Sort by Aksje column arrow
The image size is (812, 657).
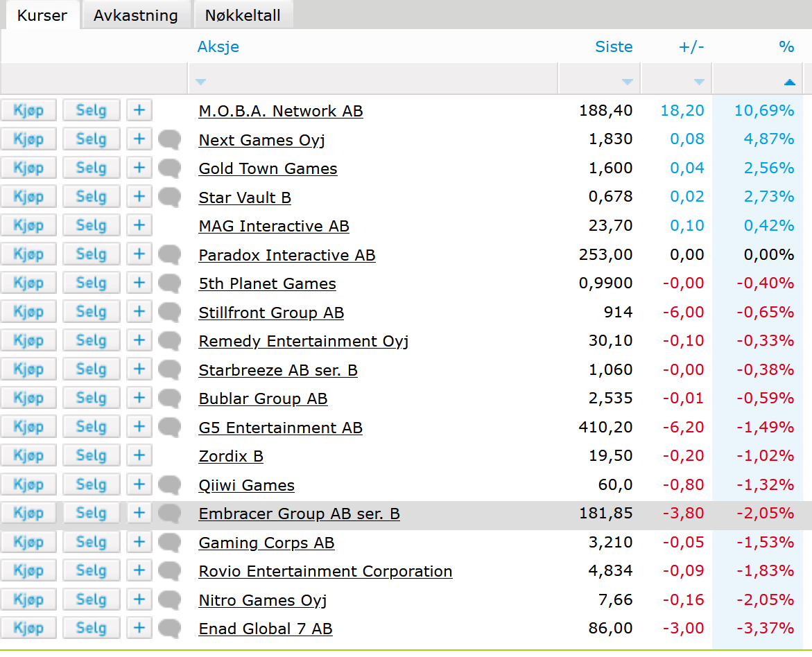click(201, 82)
